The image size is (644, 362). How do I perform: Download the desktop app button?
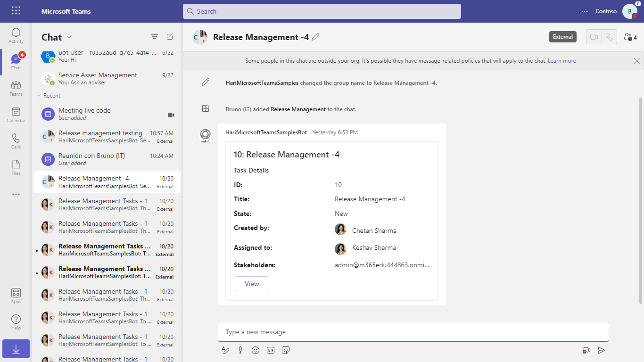[x=16, y=349]
